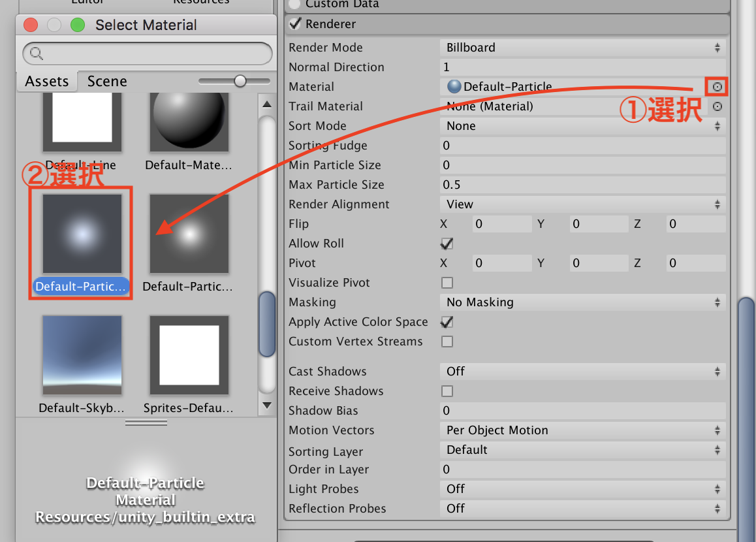Click the Max Particle Size input field
The width and height of the screenshot is (756, 542).
click(582, 185)
